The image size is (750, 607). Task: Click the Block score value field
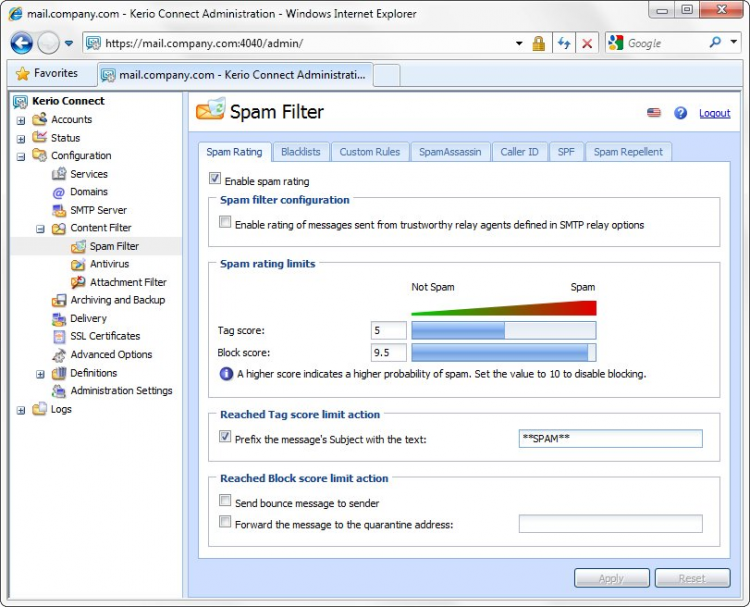(388, 353)
